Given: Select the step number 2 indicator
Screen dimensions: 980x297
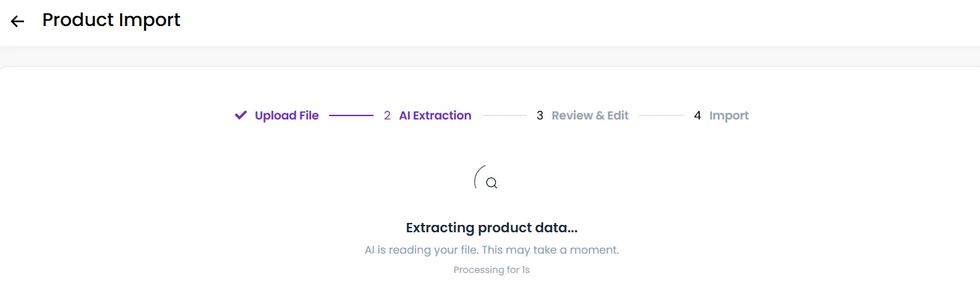Looking at the screenshot, I should coord(387,115).
